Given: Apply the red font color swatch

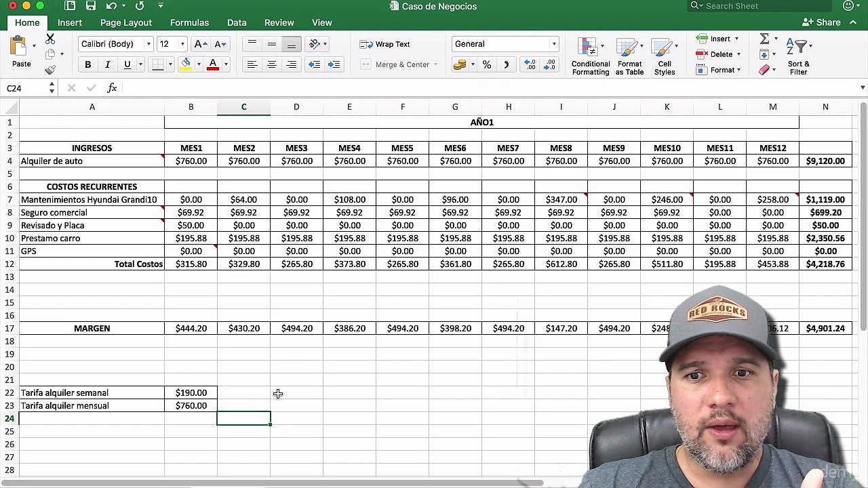Looking at the screenshot, I should (x=212, y=64).
